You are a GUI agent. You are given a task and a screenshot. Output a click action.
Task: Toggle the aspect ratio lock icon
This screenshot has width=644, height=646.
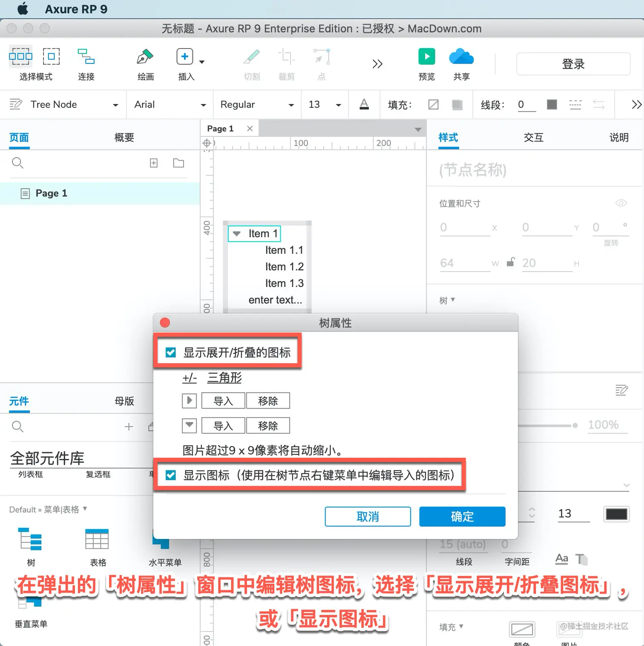tap(510, 262)
